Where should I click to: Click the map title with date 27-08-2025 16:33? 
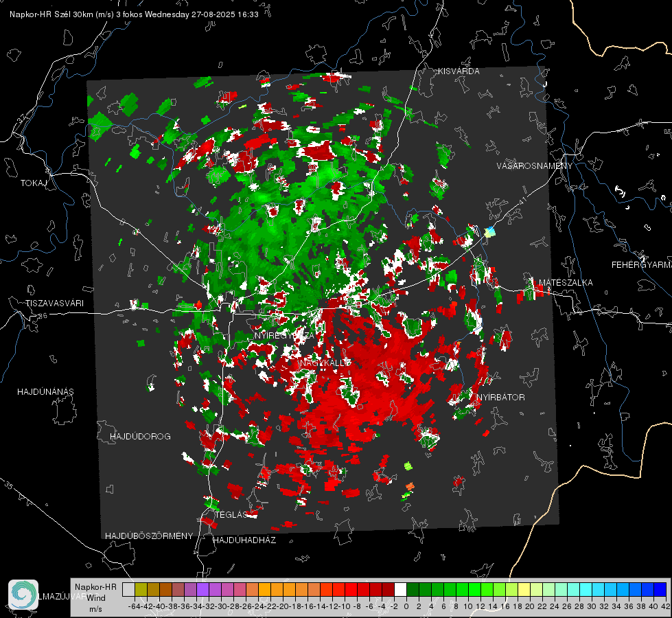(x=134, y=14)
